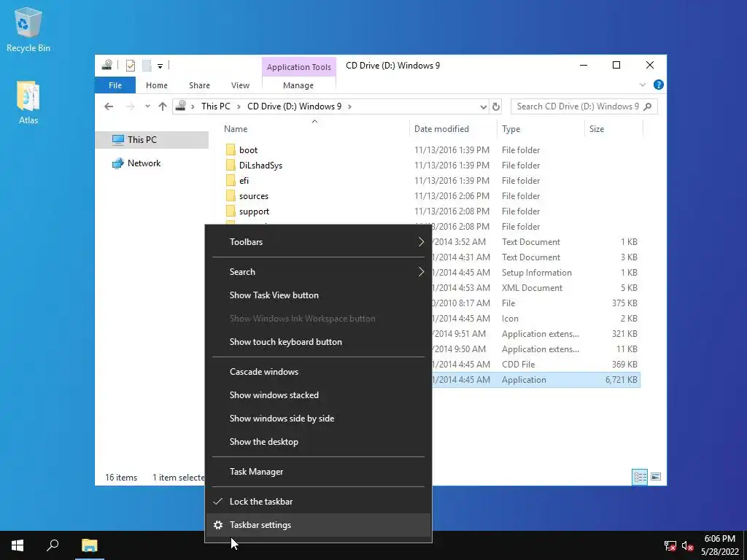The height and width of the screenshot is (560, 747).
Task: Select Network in the navigation pane
Action: tap(144, 163)
